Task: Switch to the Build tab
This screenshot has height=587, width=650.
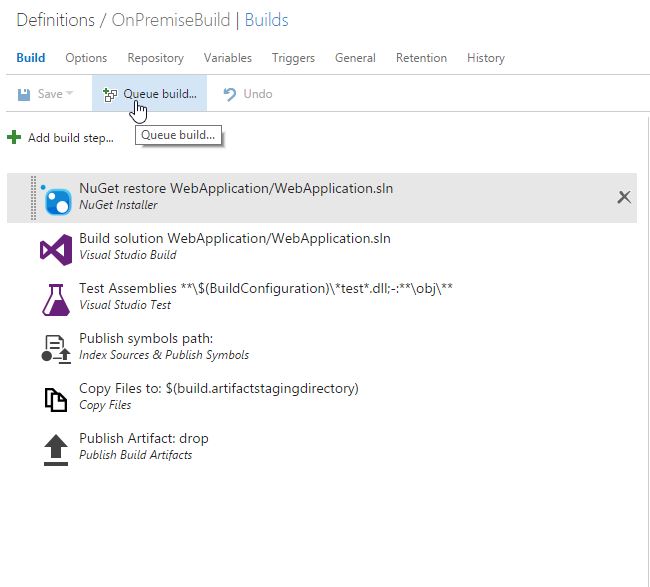Action: (x=31, y=58)
